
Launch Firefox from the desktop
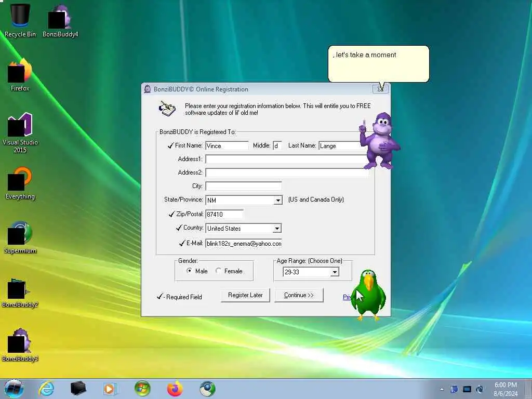20,75
